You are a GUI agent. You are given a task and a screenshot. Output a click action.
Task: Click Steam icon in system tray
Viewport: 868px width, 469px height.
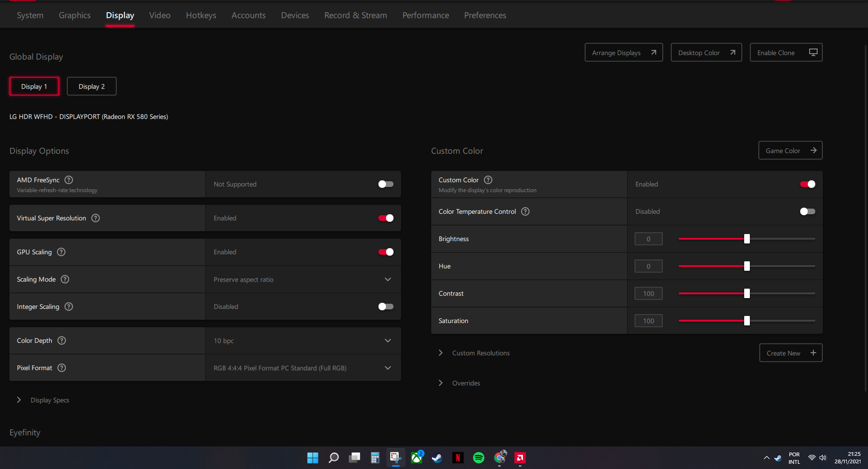(x=778, y=458)
